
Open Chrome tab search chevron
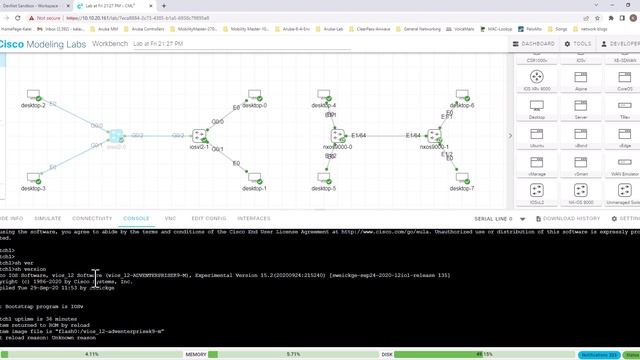[596, 5]
